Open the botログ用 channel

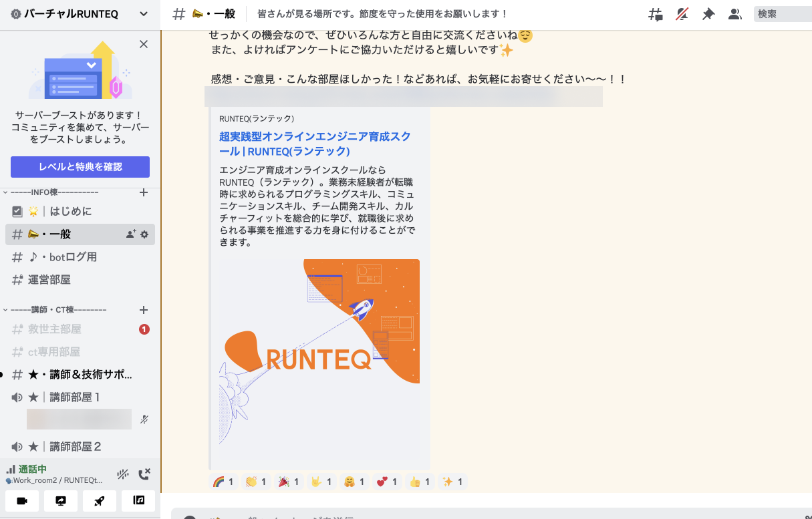coord(80,257)
